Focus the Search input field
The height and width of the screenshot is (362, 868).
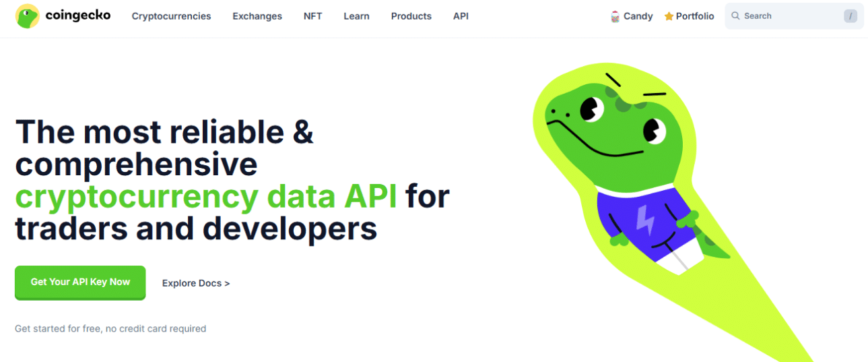788,16
